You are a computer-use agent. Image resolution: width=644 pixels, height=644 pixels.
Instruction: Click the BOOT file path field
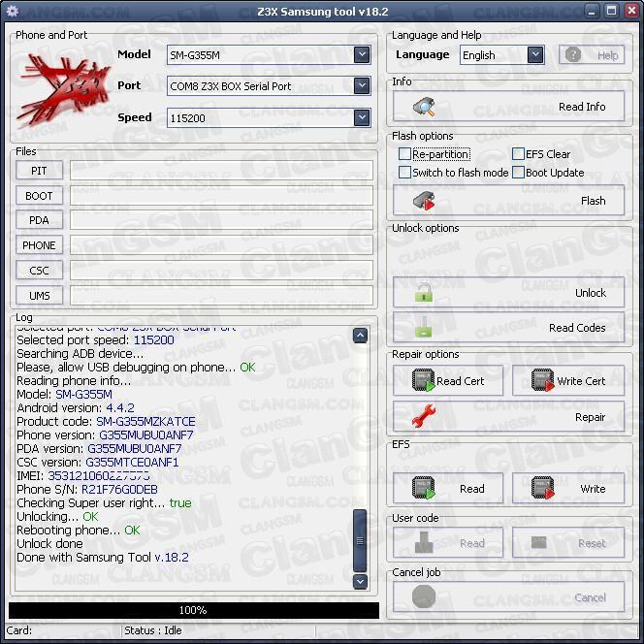pyautogui.click(x=221, y=196)
